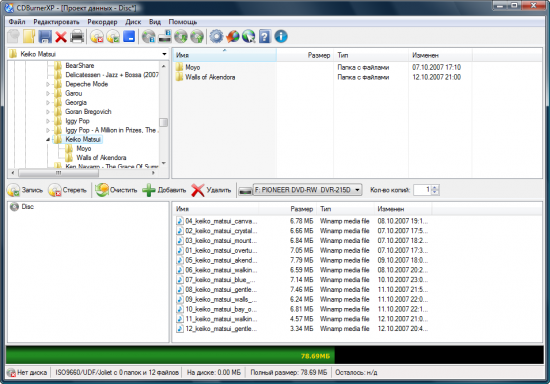Collapse the Keiko Matsui folder
550x384 pixels.
point(48,140)
